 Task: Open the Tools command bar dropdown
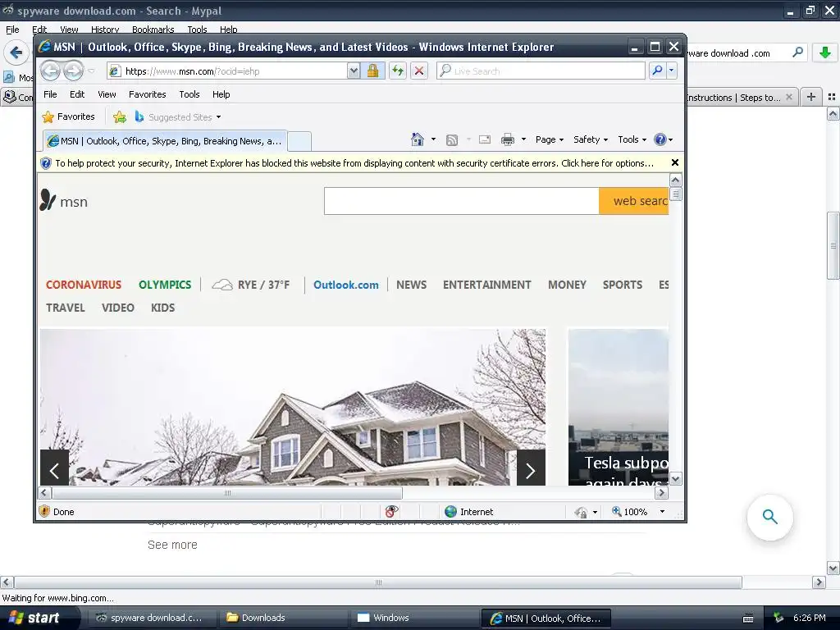632,139
